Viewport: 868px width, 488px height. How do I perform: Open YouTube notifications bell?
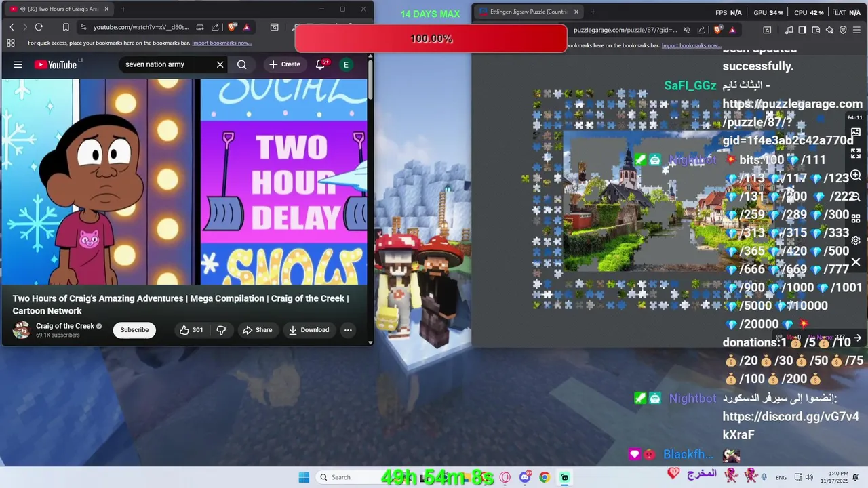click(x=320, y=64)
